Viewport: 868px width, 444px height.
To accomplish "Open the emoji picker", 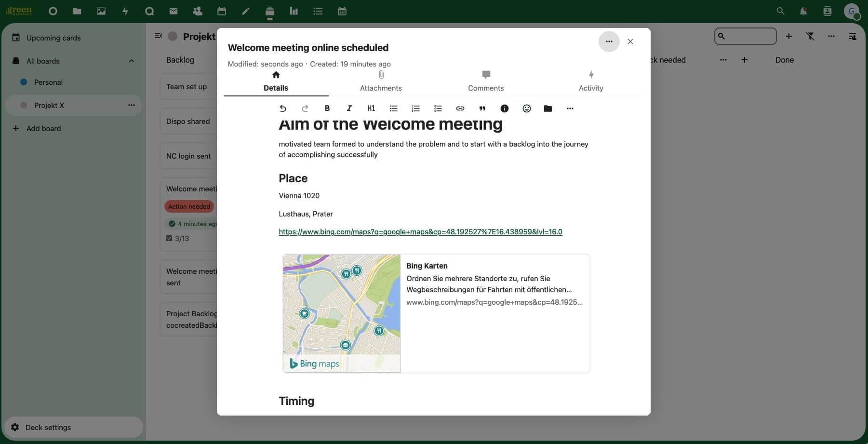I will [526, 108].
